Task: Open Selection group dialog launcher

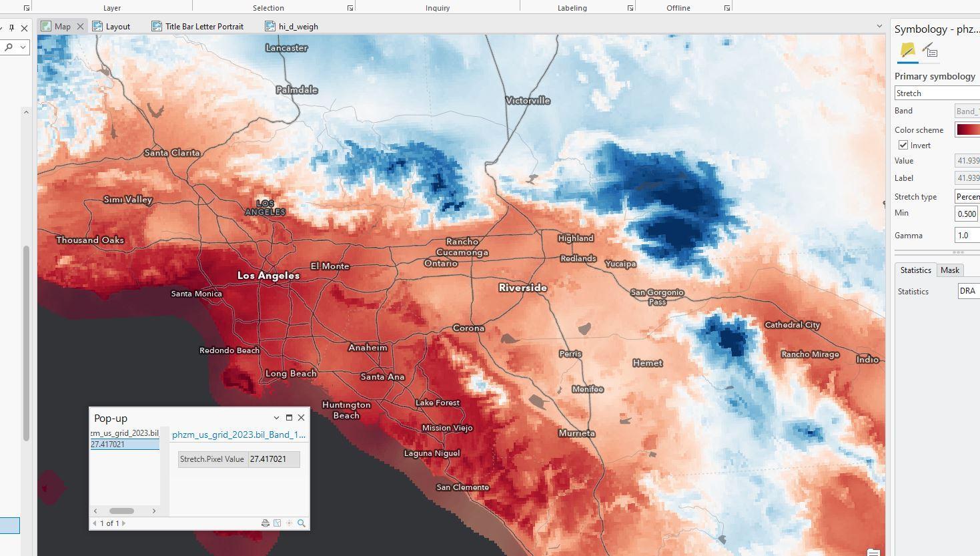Action: point(350,8)
